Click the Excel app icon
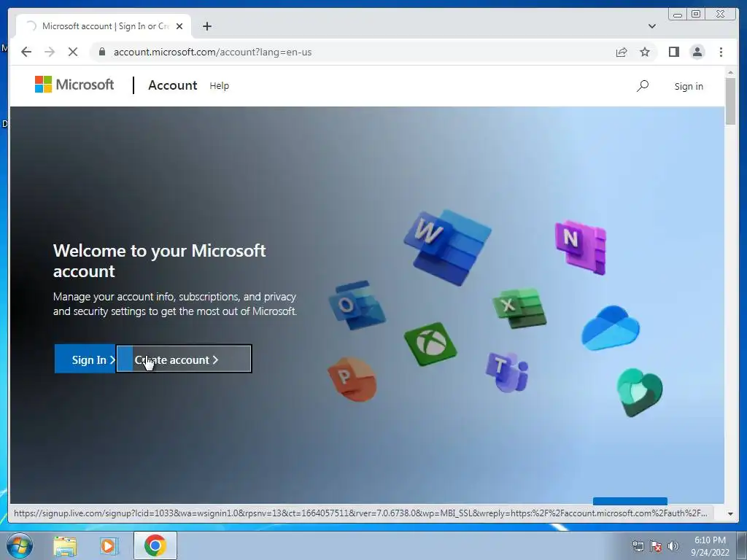 point(519,308)
